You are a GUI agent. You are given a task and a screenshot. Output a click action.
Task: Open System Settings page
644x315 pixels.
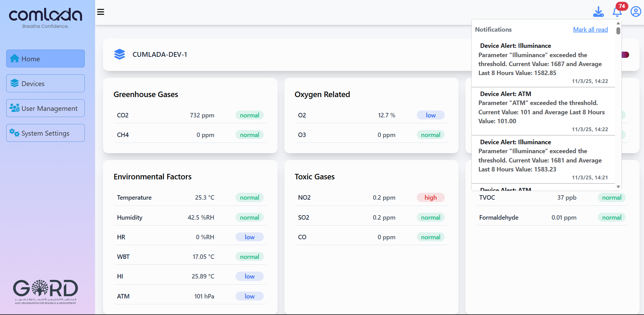tap(46, 133)
